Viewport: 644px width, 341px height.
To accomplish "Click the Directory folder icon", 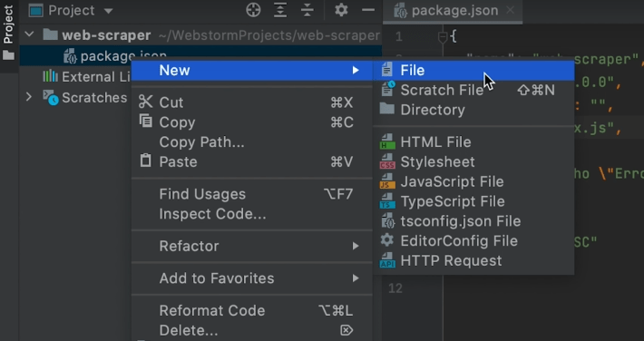I will [x=387, y=109].
